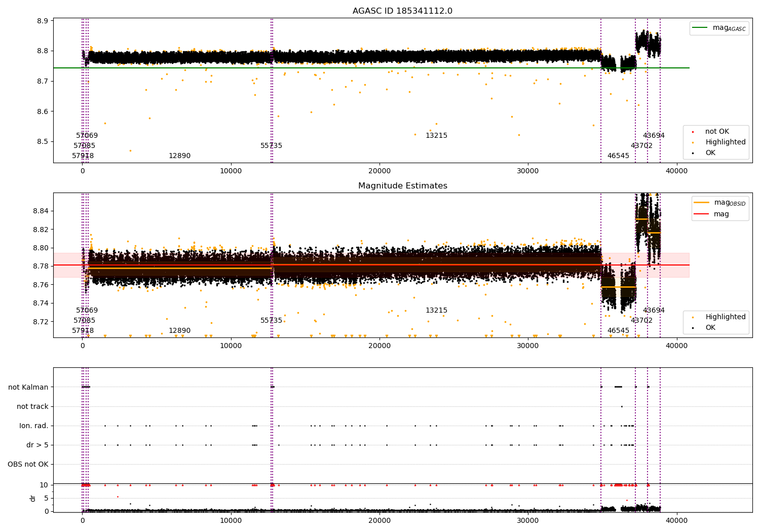Click OBSID label 57085 in the top plot
The height and width of the screenshot is (532, 760).
85,146
